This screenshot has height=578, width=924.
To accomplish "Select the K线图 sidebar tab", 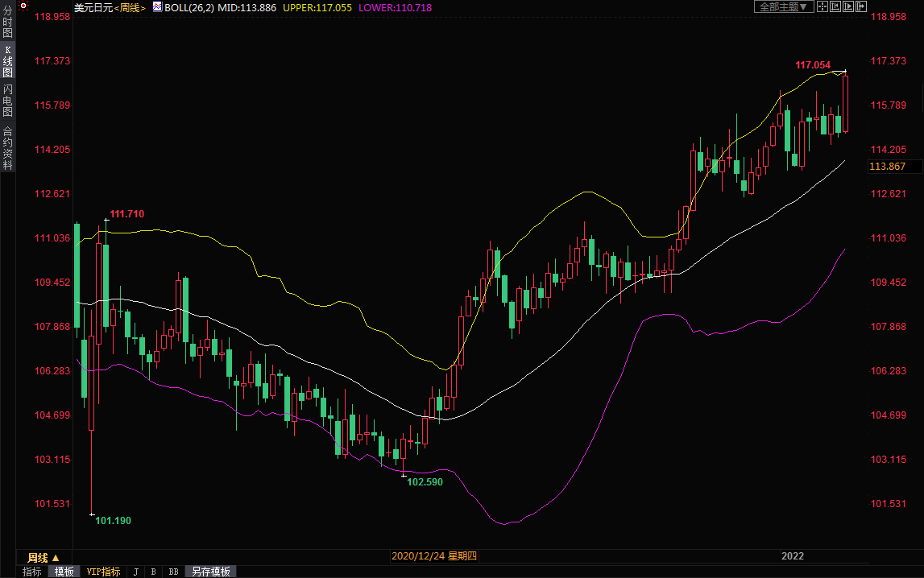I will (7, 61).
